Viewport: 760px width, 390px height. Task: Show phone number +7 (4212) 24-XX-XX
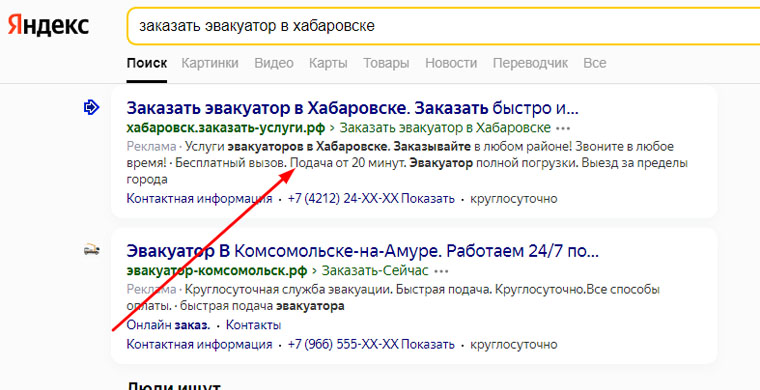371,199
